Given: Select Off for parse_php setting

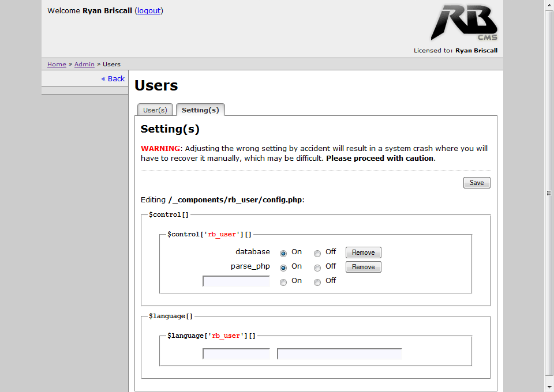Looking at the screenshot, I should (x=317, y=268).
